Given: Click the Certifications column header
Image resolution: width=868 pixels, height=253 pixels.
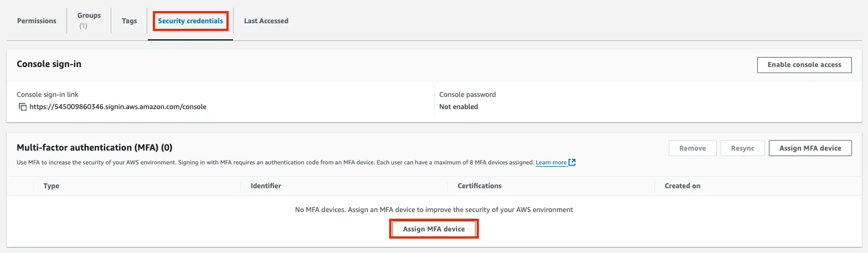Looking at the screenshot, I should pos(479,186).
